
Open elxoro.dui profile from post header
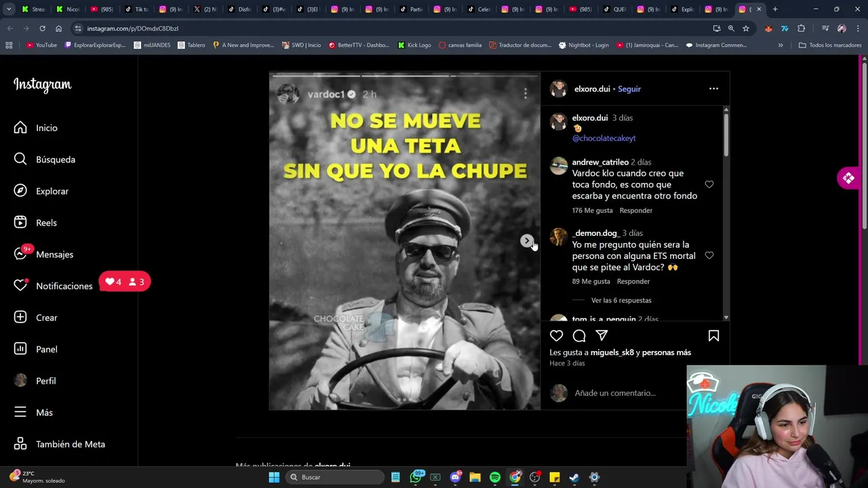click(x=592, y=89)
